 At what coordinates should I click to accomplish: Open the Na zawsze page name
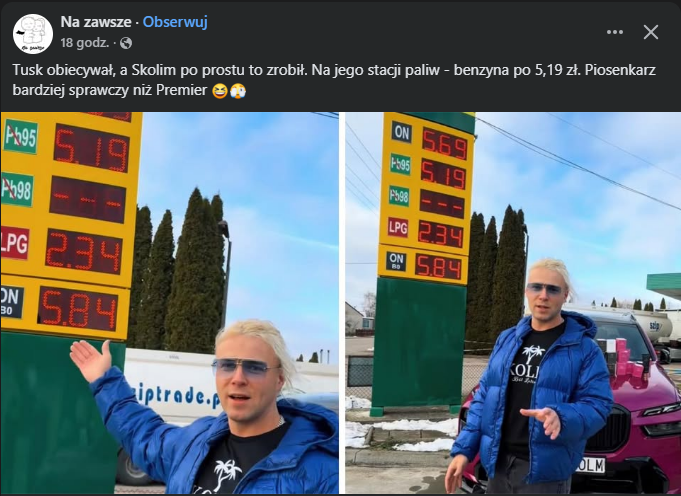[96, 22]
